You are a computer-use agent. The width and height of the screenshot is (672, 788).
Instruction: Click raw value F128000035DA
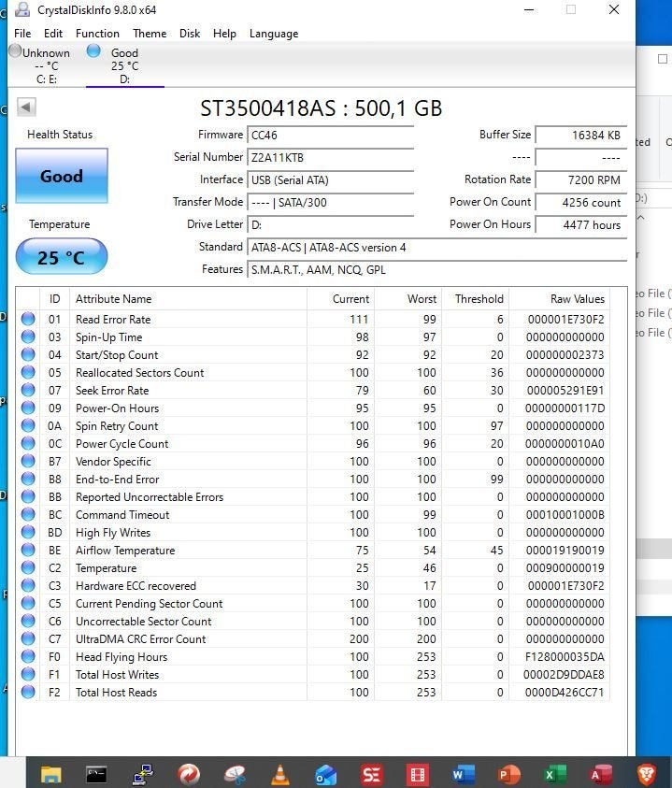pyautogui.click(x=565, y=657)
